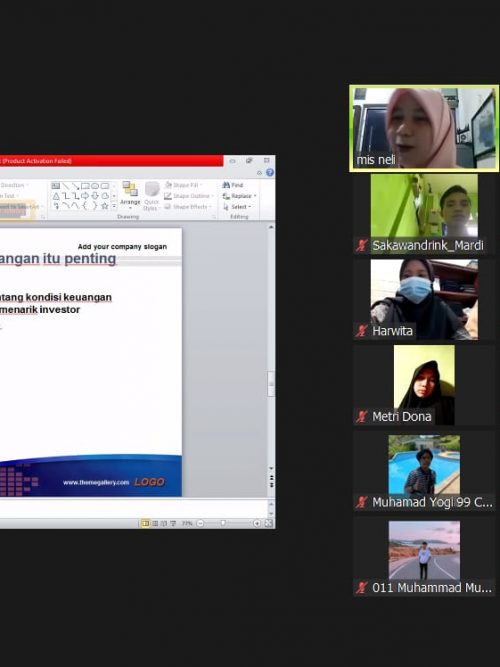Select the triangle shape in Drawing gallery
The height and width of the screenshot is (667, 500).
click(x=56, y=196)
